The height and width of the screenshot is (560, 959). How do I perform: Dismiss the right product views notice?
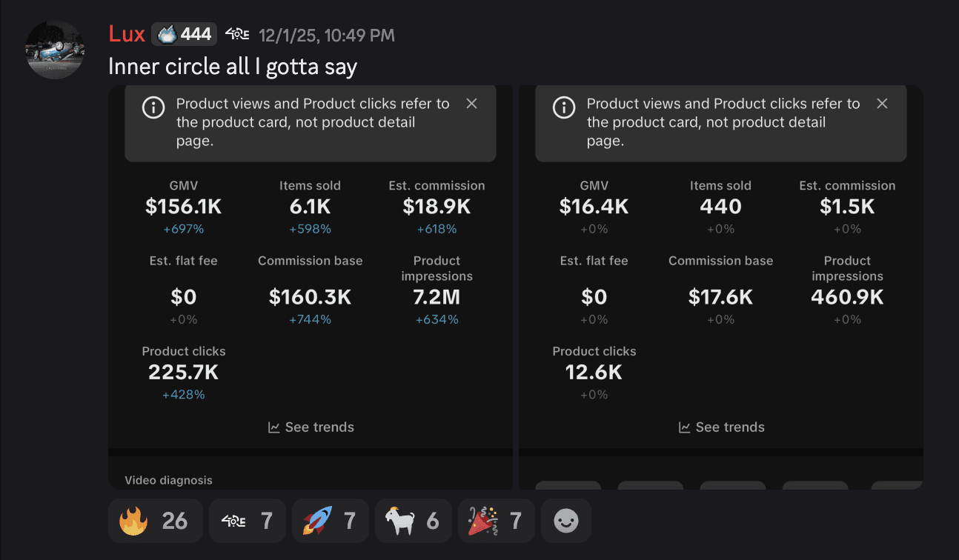[882, 104]
